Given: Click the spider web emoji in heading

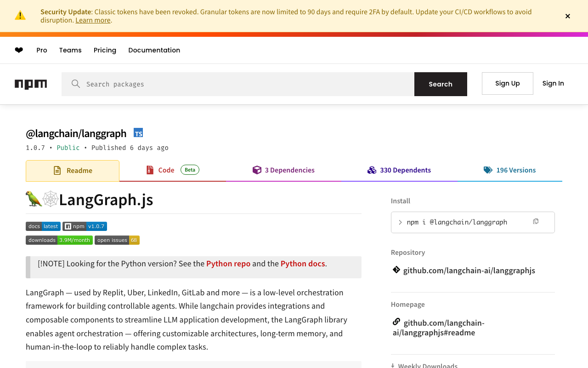Looking at the screenshot, I should 50,199.
